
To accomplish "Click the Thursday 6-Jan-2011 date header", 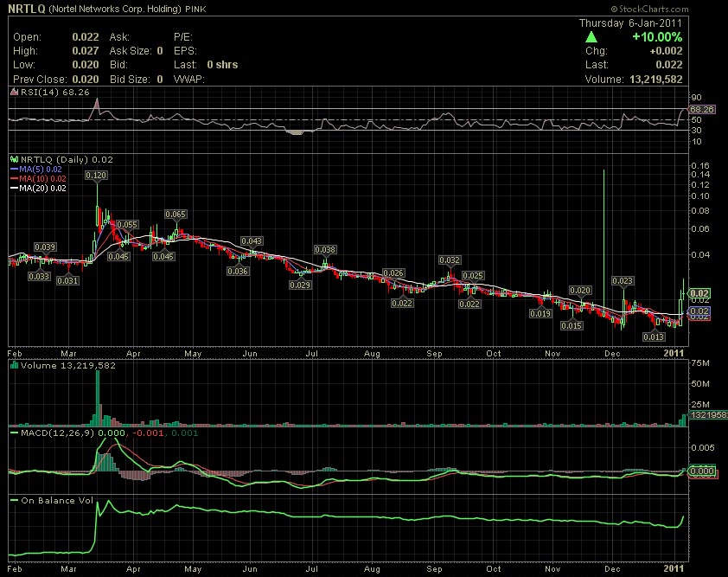I will (x=629, y=22).
